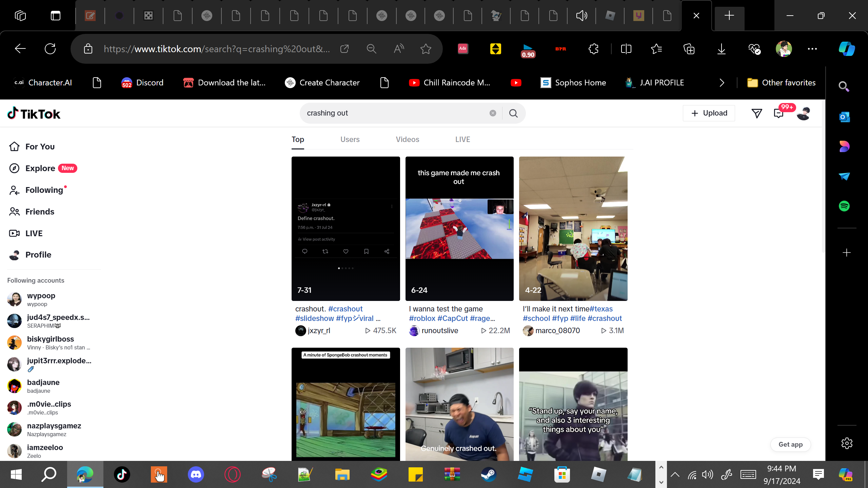The height and width of the screenshot is (488, 868).
Task: Click the Upload button
Action: click(709, 113)
